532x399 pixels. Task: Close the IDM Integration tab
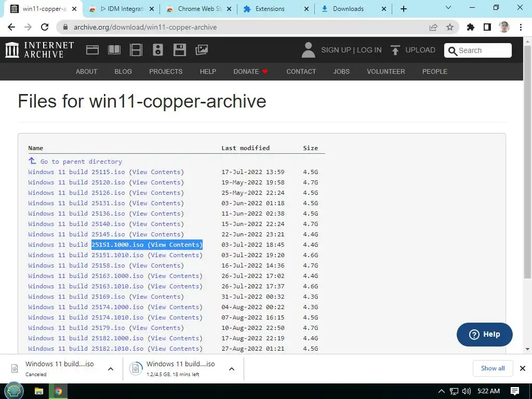pos(152,9)
